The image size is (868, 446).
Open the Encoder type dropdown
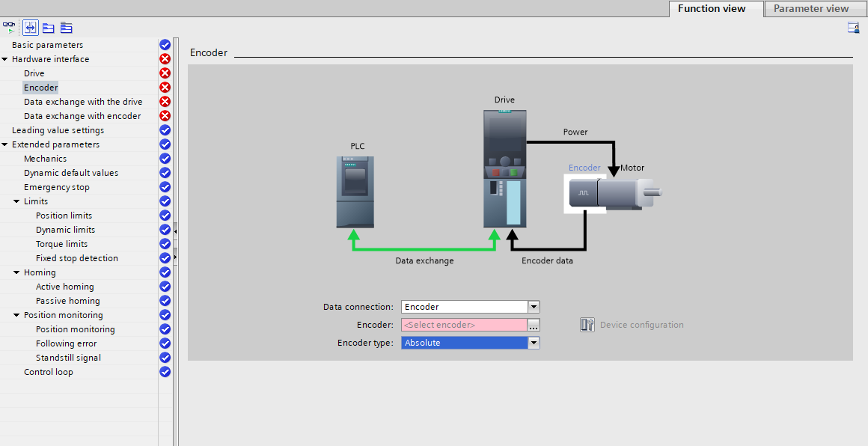(x=534, y=343)
